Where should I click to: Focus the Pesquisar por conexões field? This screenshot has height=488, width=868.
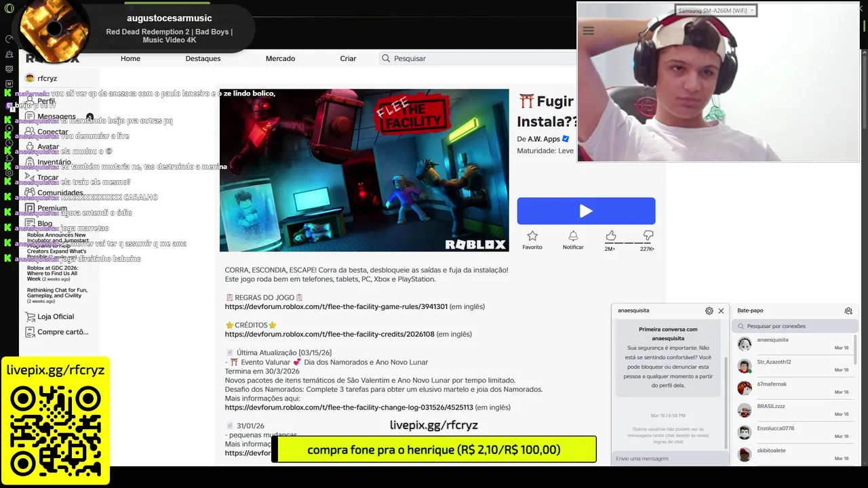pos(794,326)
